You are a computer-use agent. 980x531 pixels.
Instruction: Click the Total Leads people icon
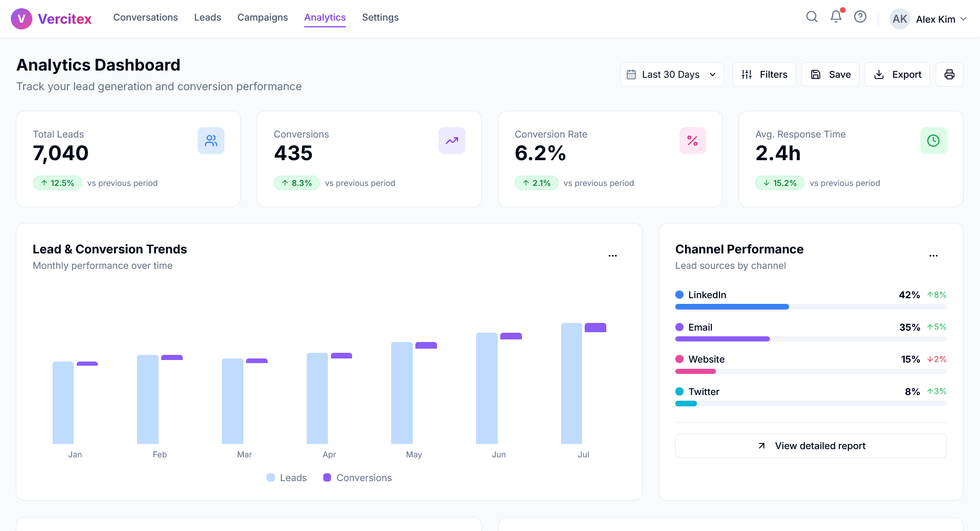click(211, 140)
